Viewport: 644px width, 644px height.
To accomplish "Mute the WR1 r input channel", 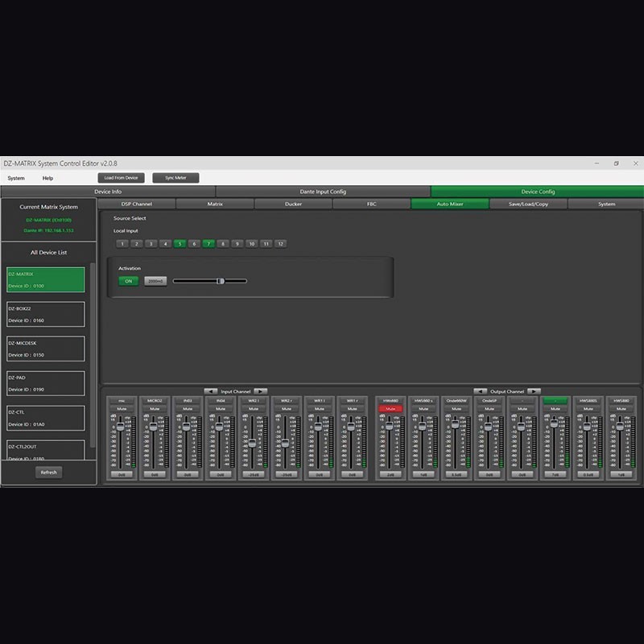I will [x=352, y=409].
